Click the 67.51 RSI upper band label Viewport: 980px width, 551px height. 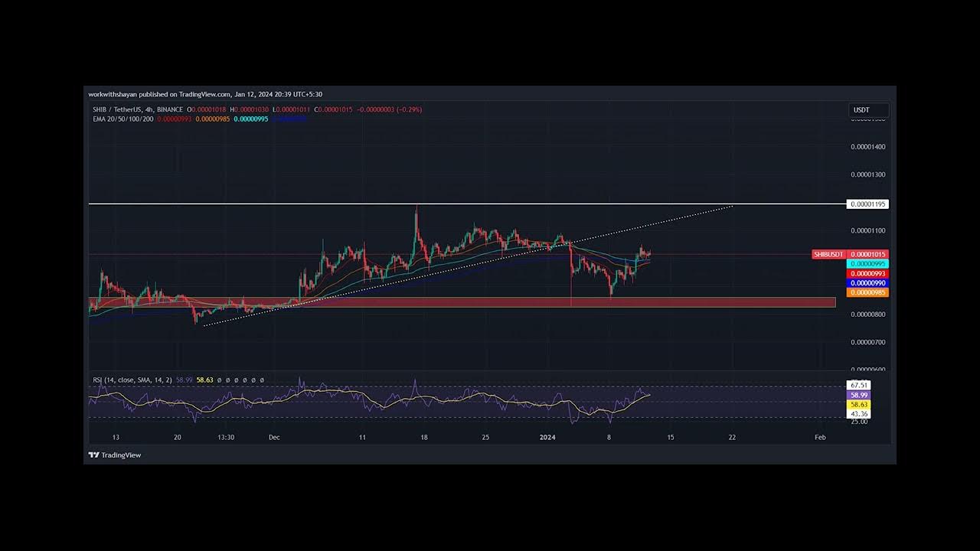[858, 385]
